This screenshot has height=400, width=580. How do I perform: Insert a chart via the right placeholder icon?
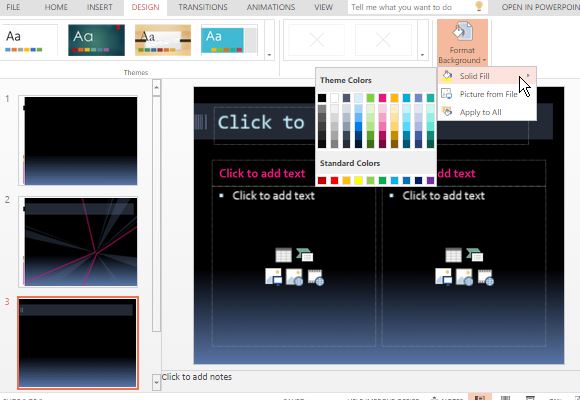(x=474, y=255)
